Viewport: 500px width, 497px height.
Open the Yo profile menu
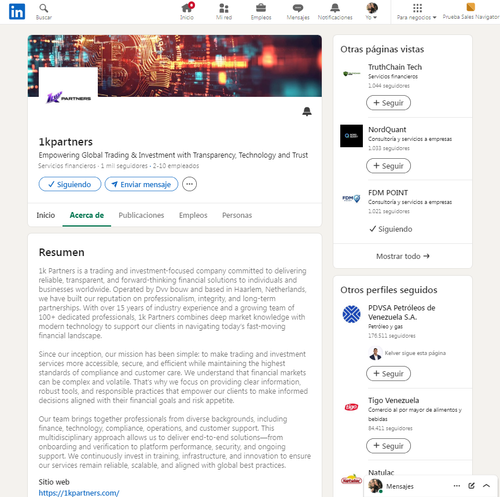click(372, 11)
